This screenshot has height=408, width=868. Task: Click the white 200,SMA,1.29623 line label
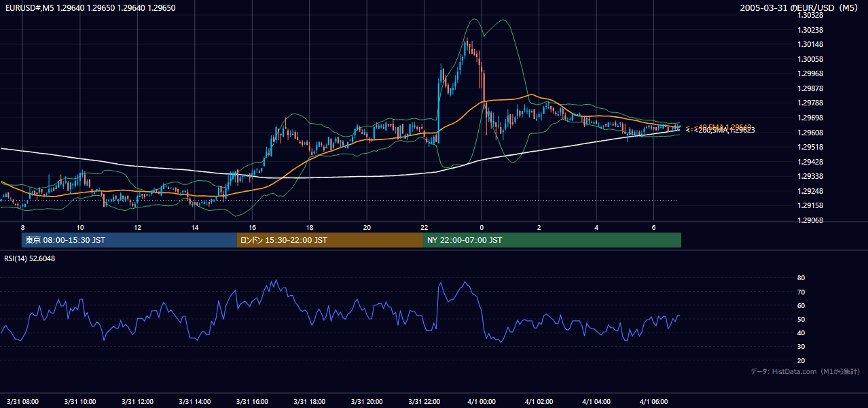721,130
